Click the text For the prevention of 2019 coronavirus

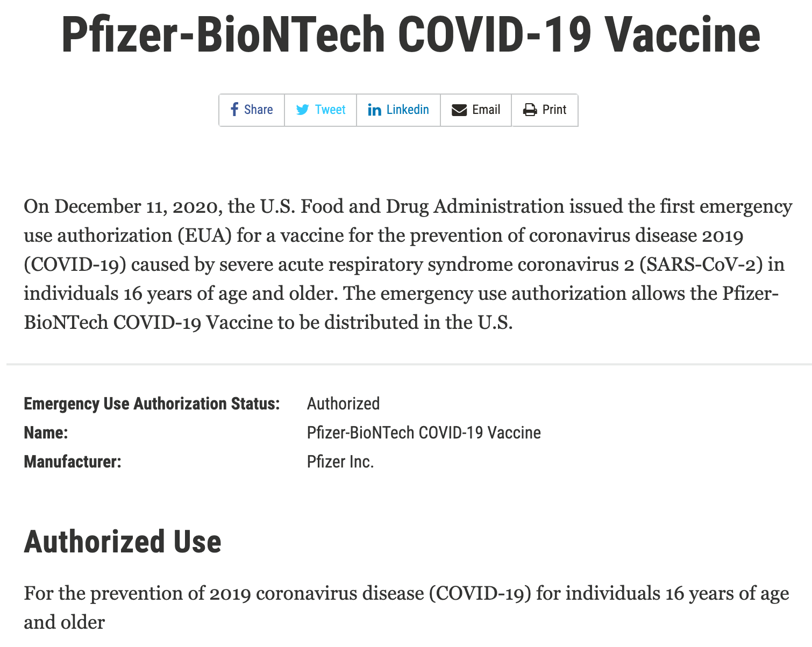tap(407, 607)
